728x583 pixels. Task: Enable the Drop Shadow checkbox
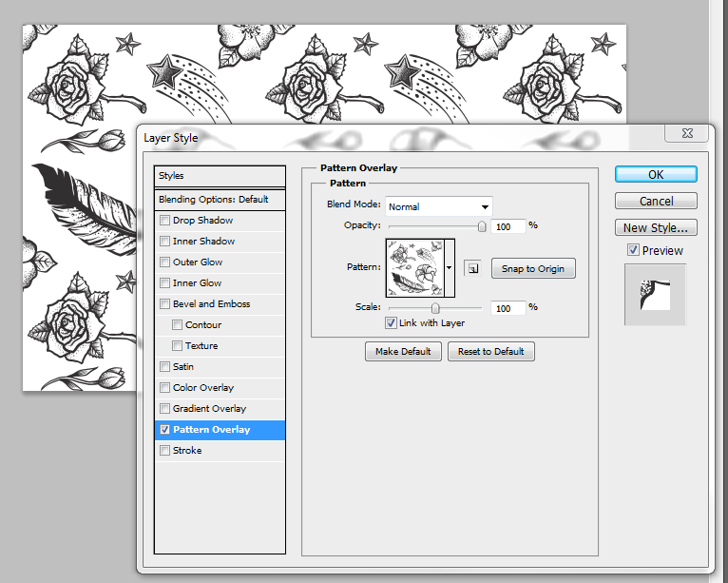(164, 221)
